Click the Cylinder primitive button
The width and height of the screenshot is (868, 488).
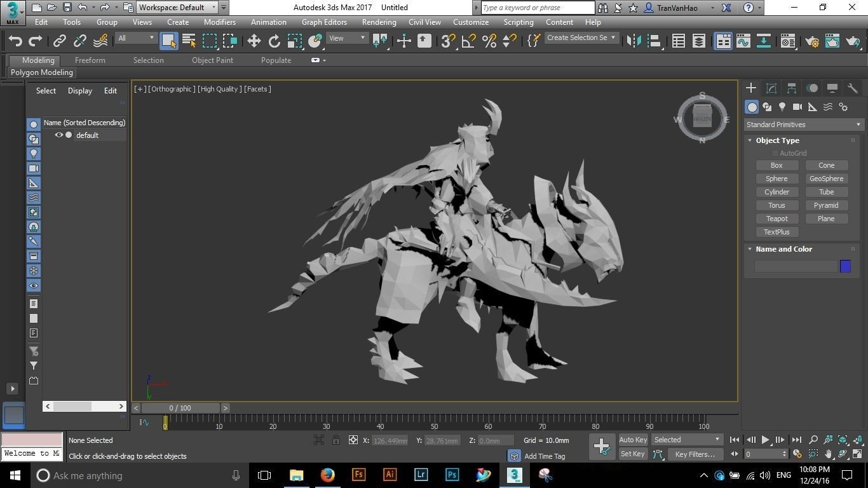click(776, 192)
